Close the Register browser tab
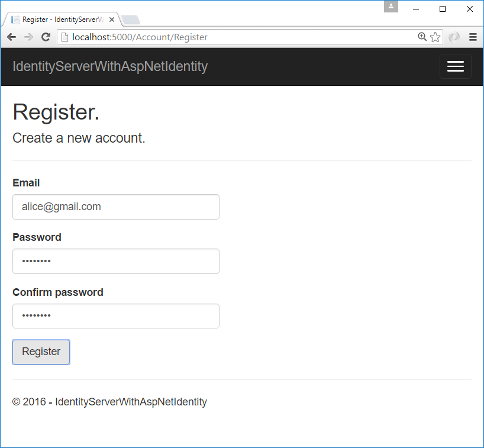The width and height of the screenshot is (484, 448). coord(112,20)
